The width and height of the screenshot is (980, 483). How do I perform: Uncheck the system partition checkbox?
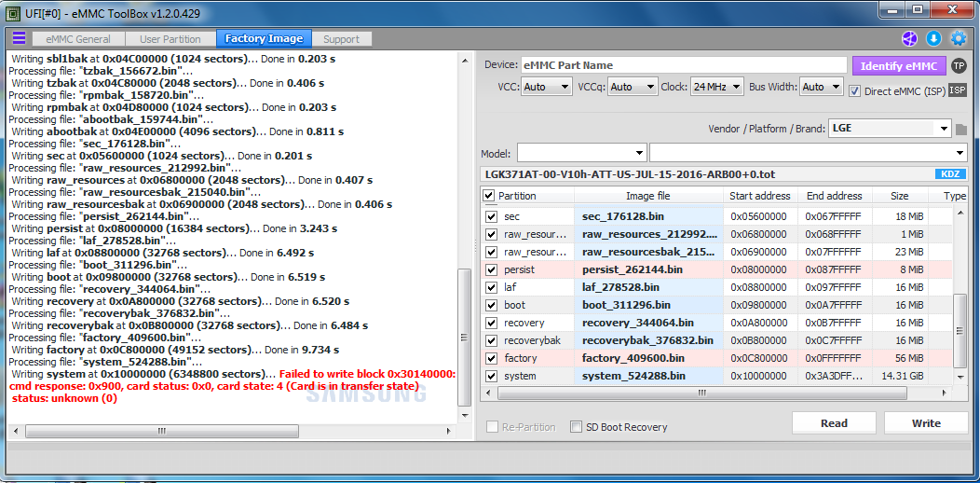tap(492, 376)
